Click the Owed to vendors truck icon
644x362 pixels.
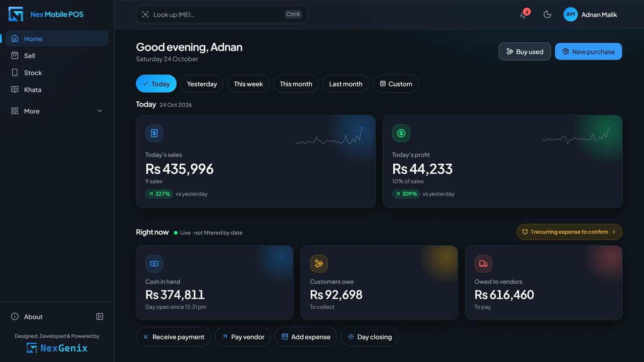(483, 264)
